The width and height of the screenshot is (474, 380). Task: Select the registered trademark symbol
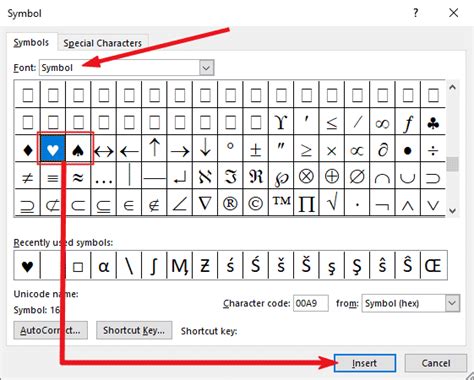pyautogui.click(x=230, y=203)
